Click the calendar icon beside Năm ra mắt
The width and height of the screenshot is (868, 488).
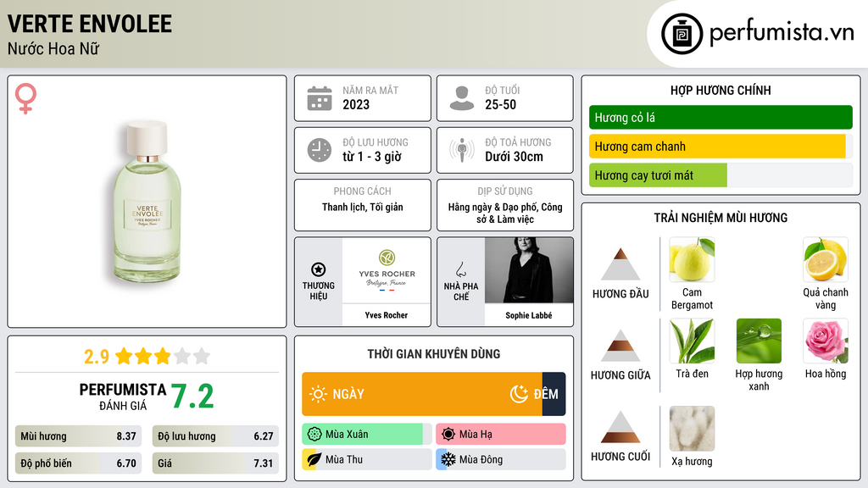[320, 98]
